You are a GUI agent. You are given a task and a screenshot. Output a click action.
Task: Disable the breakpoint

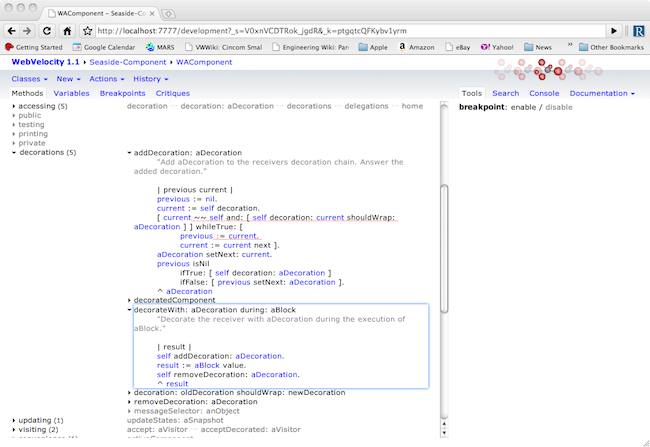560,106
